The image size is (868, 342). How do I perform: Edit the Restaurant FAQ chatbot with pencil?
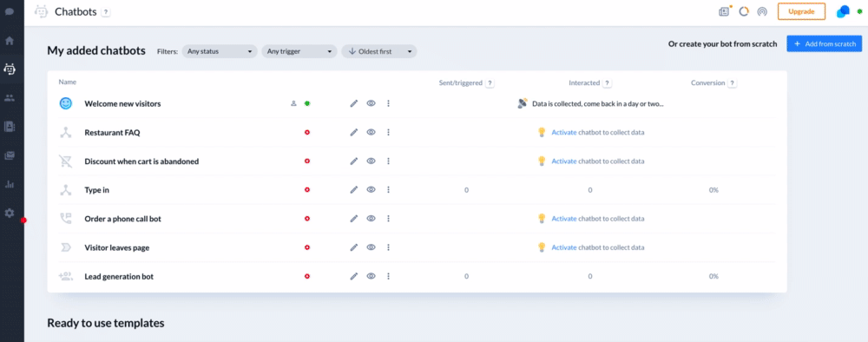tap(354, 132)
